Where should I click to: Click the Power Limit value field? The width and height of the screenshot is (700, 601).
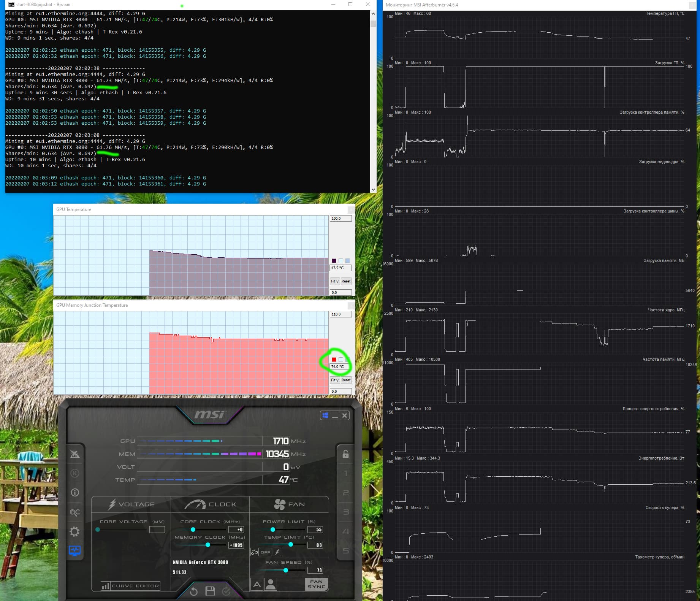(x=315, y=530)
